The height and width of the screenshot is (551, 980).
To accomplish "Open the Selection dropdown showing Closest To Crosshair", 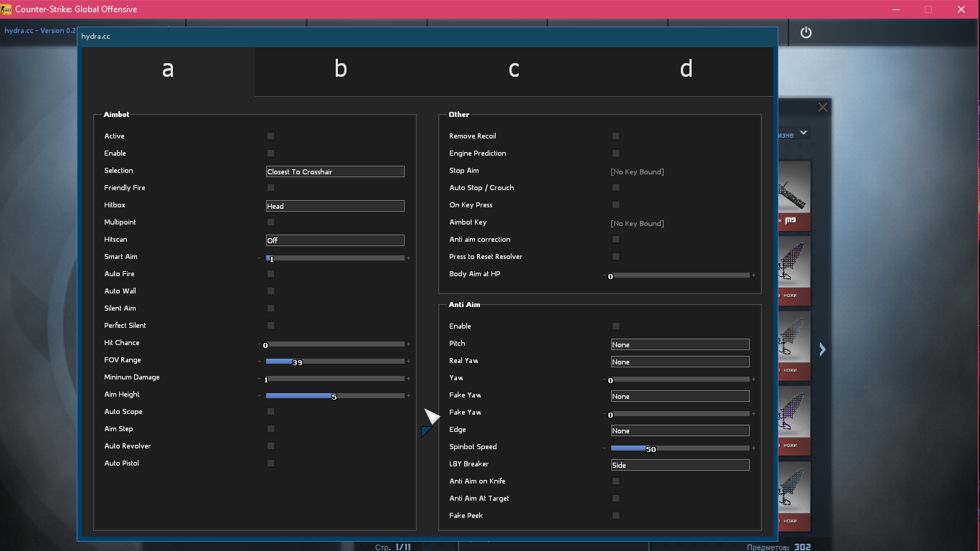I will click(335, 171).
